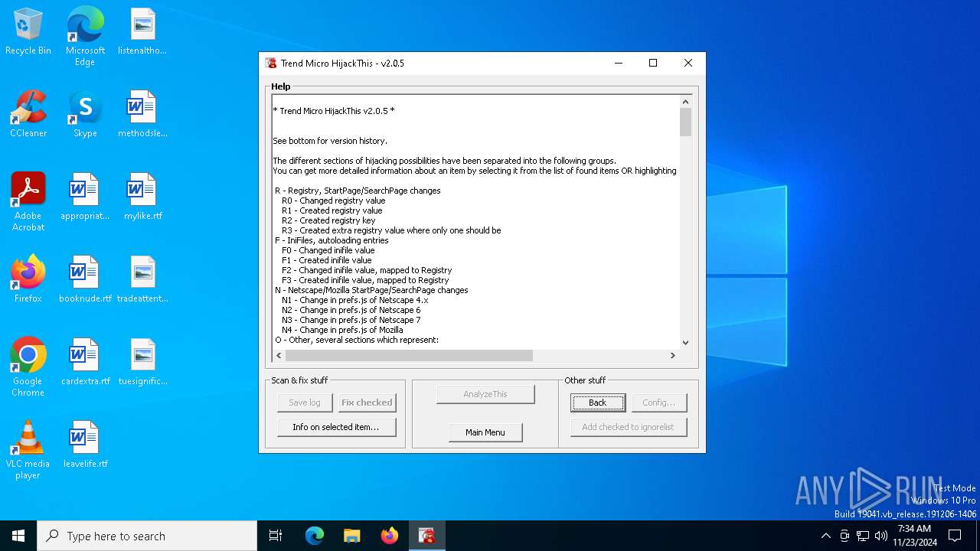Launch Firefox from the desktop shortcut
980x551 pixels.
click(28, 280)
